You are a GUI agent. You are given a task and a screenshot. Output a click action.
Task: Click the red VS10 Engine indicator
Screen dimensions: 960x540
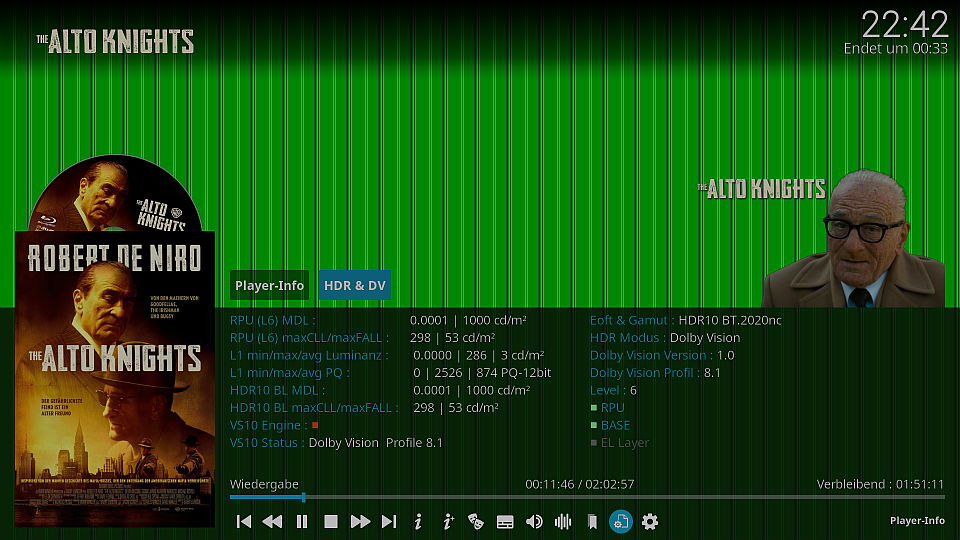pos(315,425)
